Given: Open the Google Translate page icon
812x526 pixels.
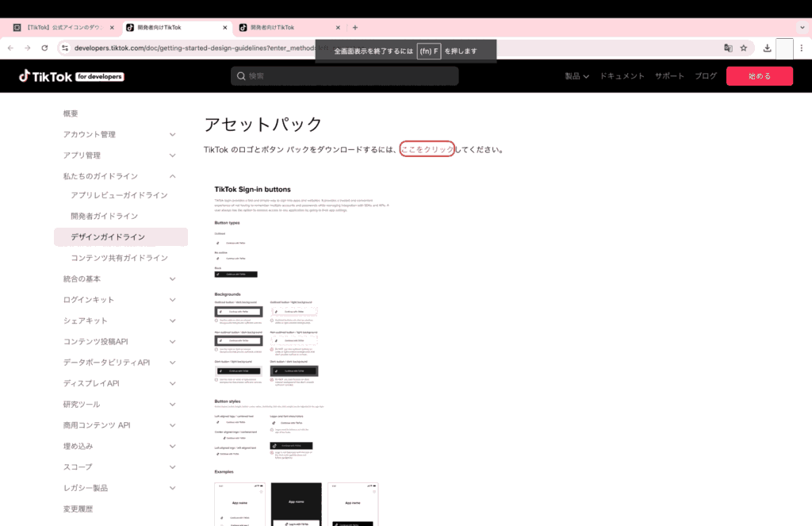Looking at the screenshot, I should click(x=728, y=48).
